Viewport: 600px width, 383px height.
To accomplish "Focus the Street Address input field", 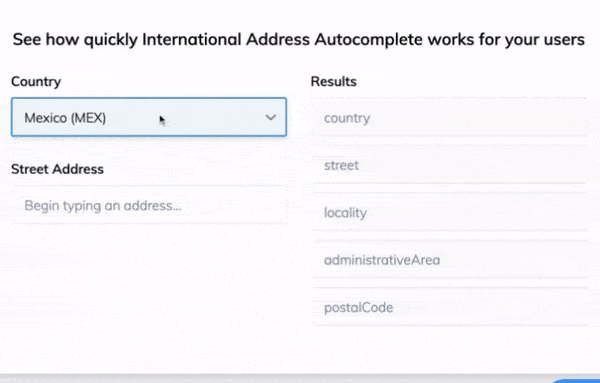I will point(149,205).
